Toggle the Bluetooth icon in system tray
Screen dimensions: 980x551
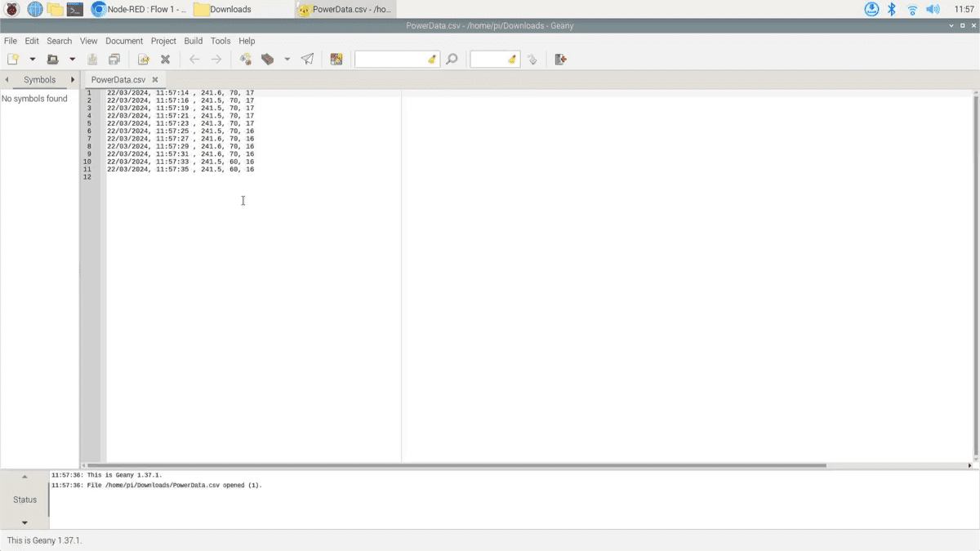click(x=891, y=9)
